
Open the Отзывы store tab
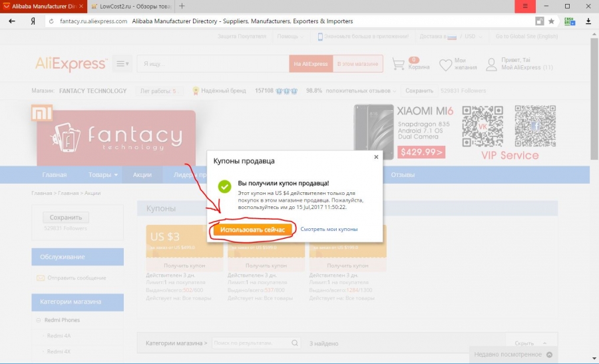pos(403,174)
